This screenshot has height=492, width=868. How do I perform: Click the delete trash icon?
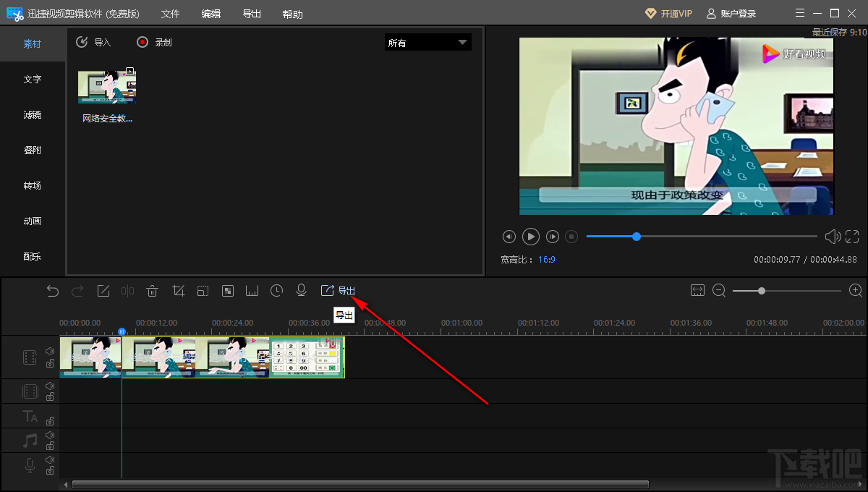pyautogui.click(x=152, y=291)
